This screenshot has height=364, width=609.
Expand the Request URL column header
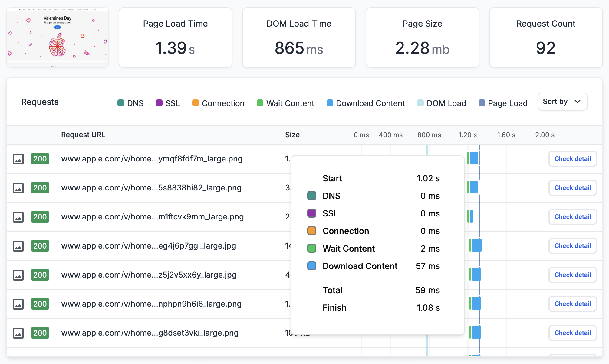coord(83,135)
